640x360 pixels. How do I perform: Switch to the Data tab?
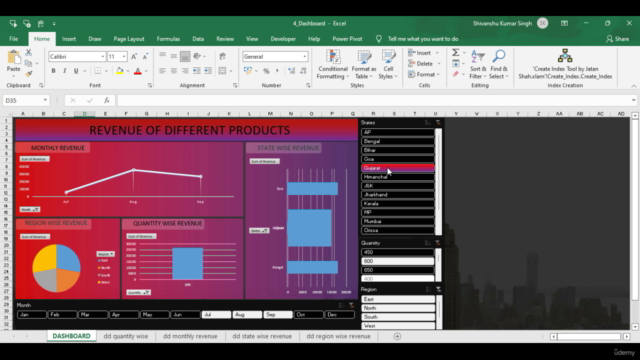click(198, 39)
